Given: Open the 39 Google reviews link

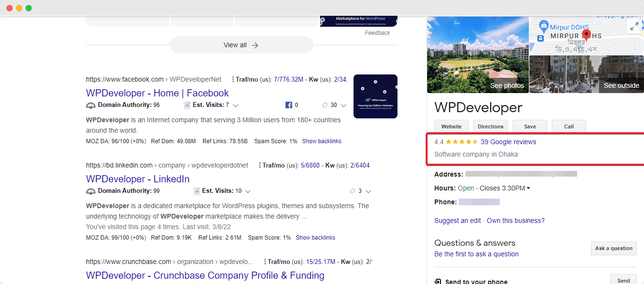Looking at the screenshot, I should click(x=508, y=142).
